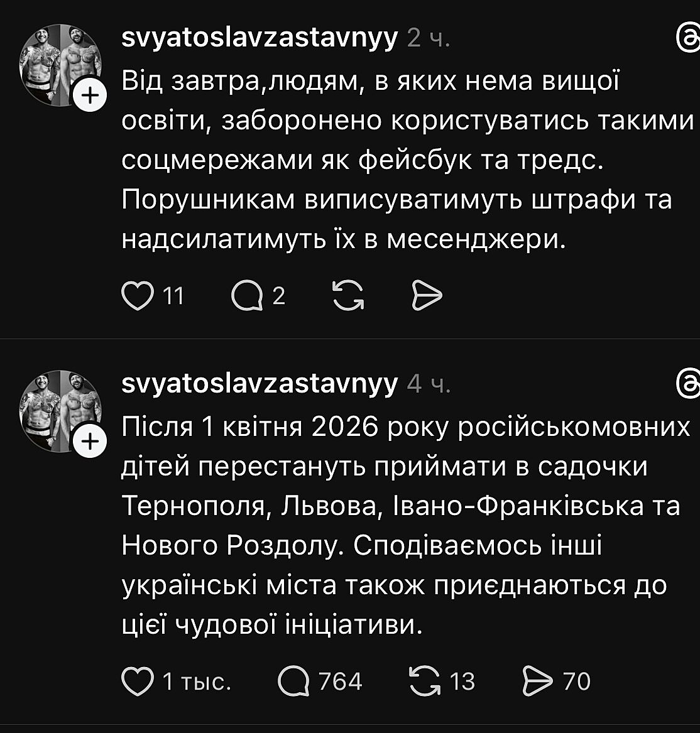The width and height of the screenshot is (700, 733).
Task: Tap the '4 ч.' timestamp
Action: (429, 384)
